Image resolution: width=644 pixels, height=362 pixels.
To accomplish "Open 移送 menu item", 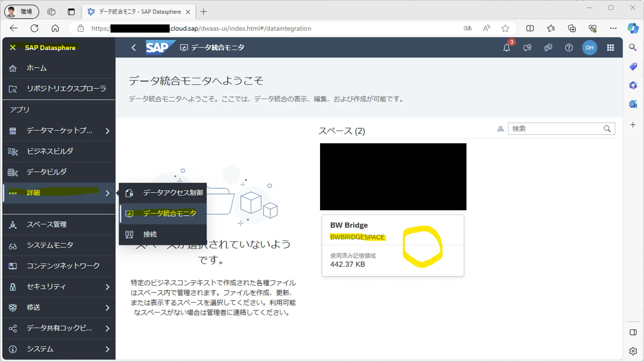I will [59, 307].
